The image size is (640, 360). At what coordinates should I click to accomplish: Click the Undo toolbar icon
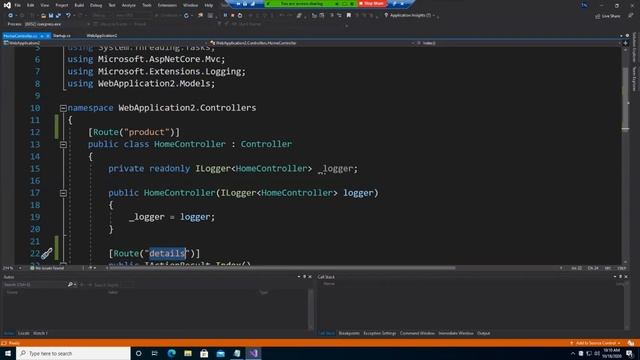click(x=68, y=16)
